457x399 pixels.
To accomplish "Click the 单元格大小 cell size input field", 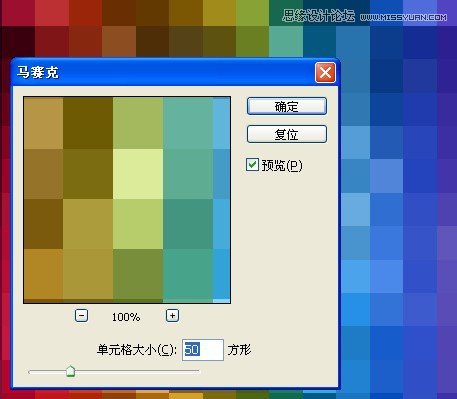I will point(203,350).
